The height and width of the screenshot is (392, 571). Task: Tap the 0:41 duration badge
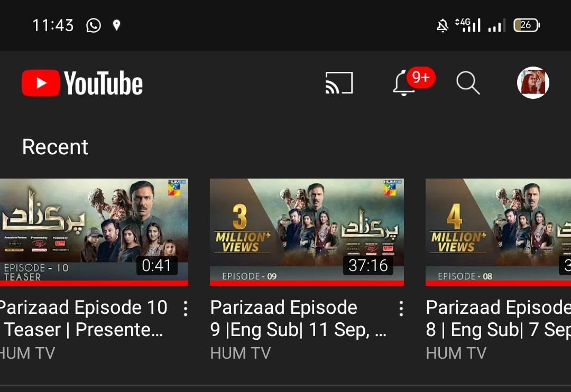[156, 265]
